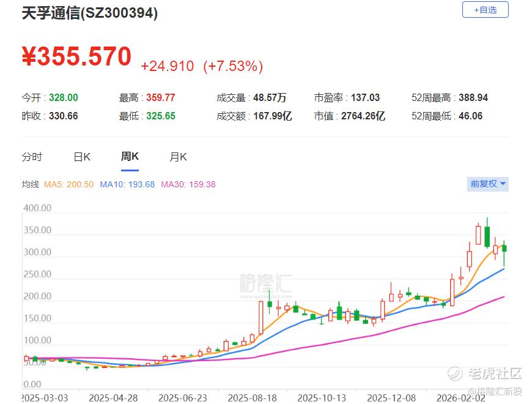This screenshot has width=532, height=404.
Task: Click the day high value 359.77
Action: click(160, 98)
